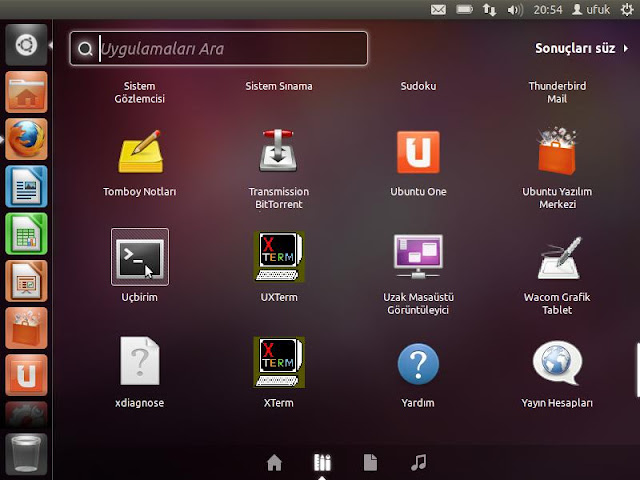This screenshot has width=640, height=480.
Task: Open the network indicator menu
Action: click(x=489, y=9)
